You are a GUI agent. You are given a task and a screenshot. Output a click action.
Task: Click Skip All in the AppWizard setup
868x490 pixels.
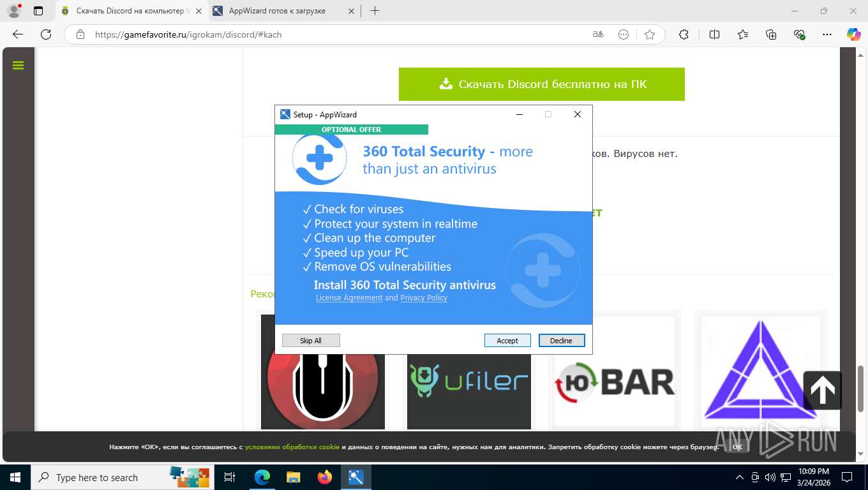311,341
